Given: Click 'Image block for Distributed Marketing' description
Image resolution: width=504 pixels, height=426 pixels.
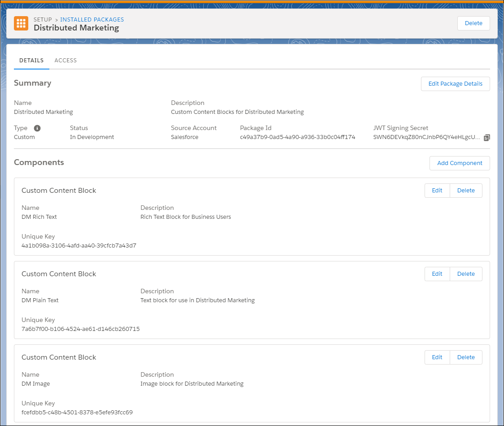Looking at the screenshot, I should click(192, 383).
